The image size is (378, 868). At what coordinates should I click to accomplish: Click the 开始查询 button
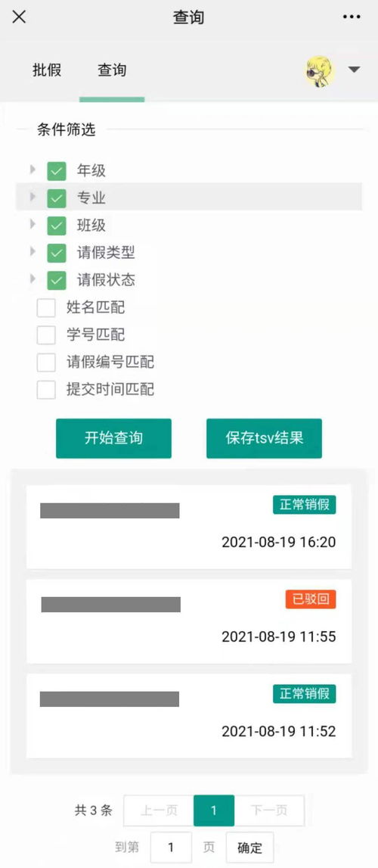pyautogui.click(x=114, y=438)
